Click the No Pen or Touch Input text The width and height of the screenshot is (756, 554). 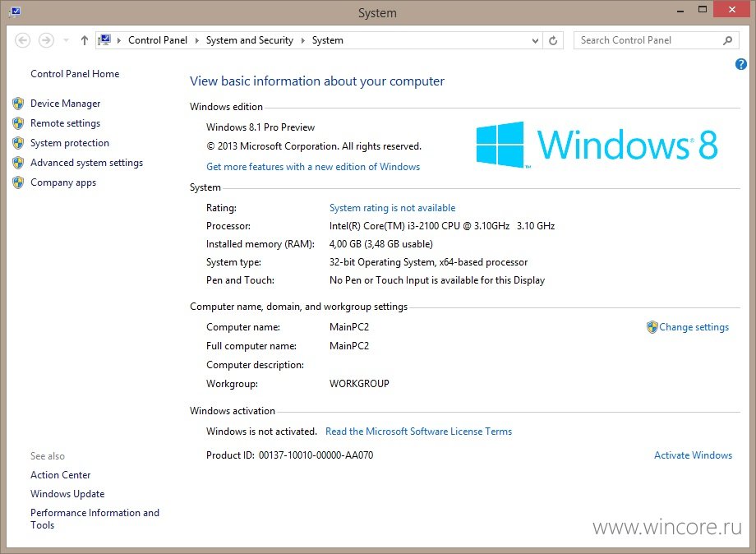tap(437, 280)
